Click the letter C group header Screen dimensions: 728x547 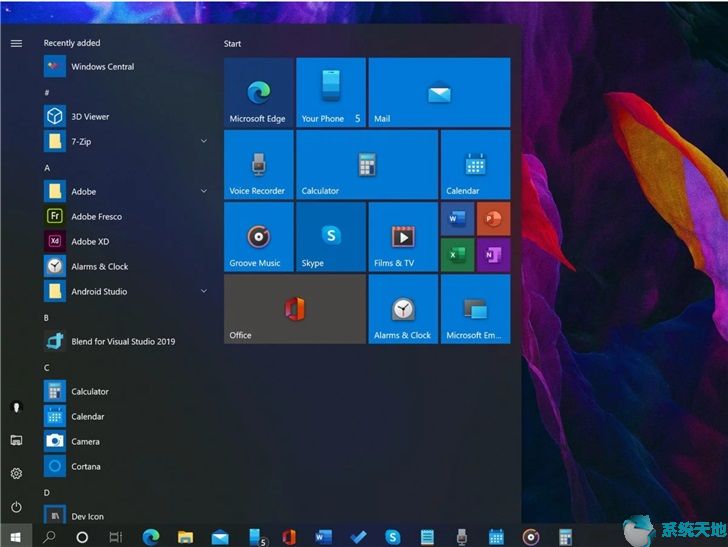pyautogui.click(x=46, y=368)
